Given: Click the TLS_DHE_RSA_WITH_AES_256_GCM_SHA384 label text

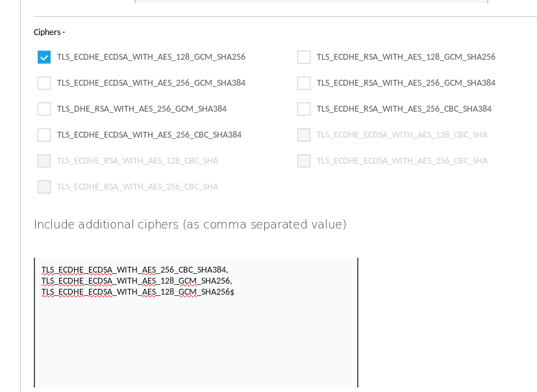Looking at the screenshot, I should tap(142, 109).
